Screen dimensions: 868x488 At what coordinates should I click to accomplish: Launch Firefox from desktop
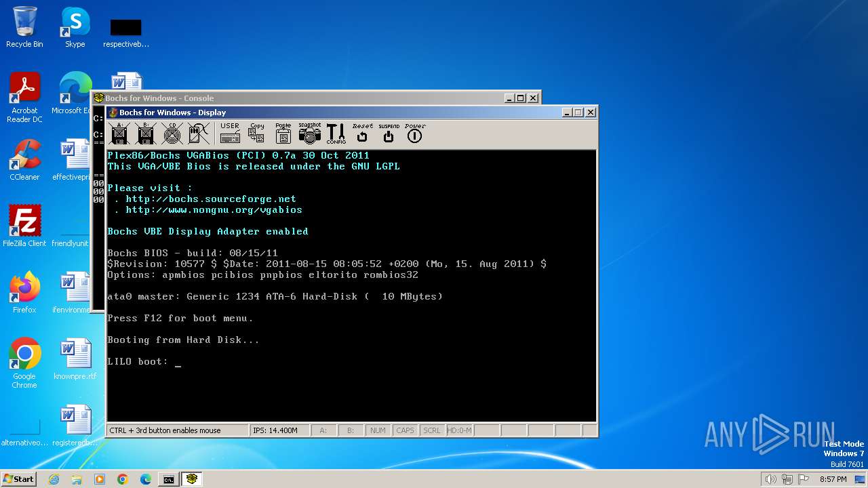pyautogui.click(x=24, y=292)
